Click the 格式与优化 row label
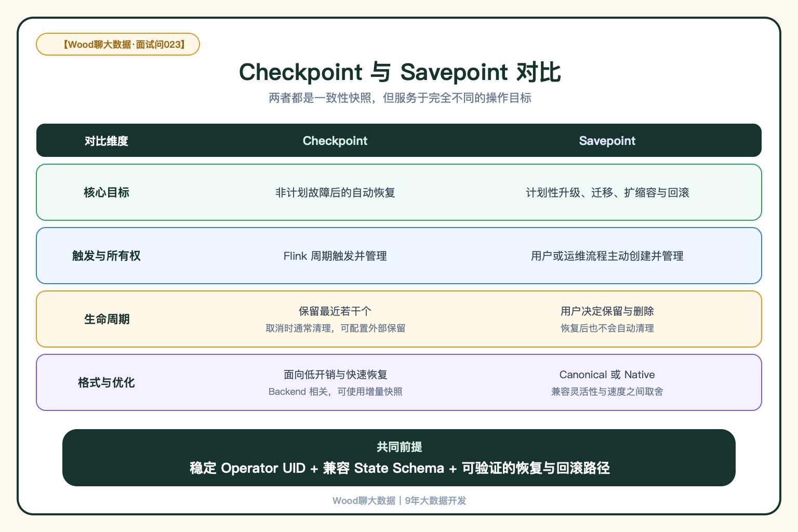The height and width of the screenshot is (532, 798). [107, 383]
